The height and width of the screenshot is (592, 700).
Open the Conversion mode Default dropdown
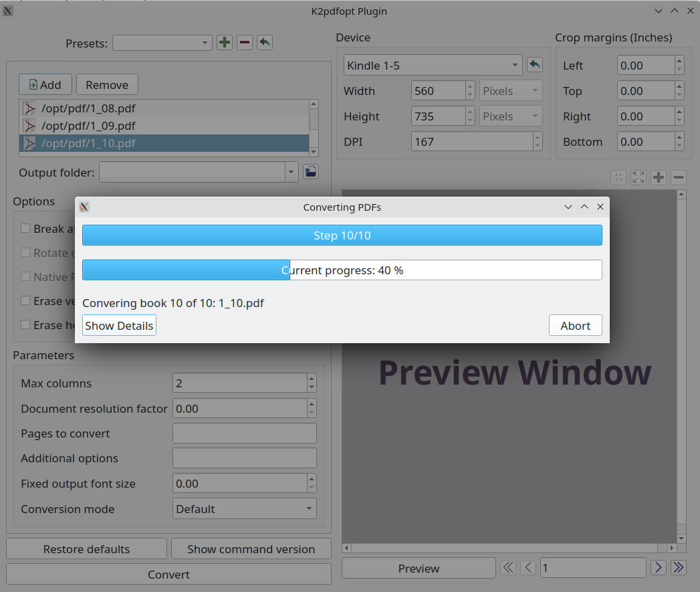coord(245,508)
